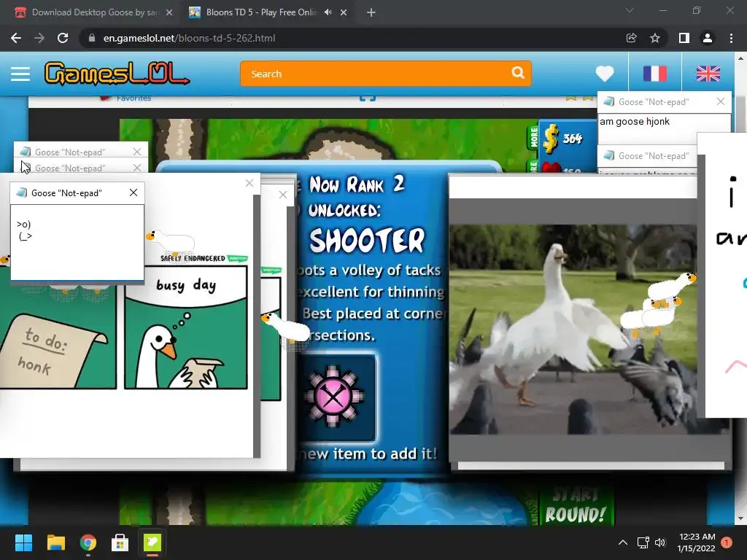Open File Explorer from taskbar
Viewport: 747px width, 560px height.
[x=55, y=542]
